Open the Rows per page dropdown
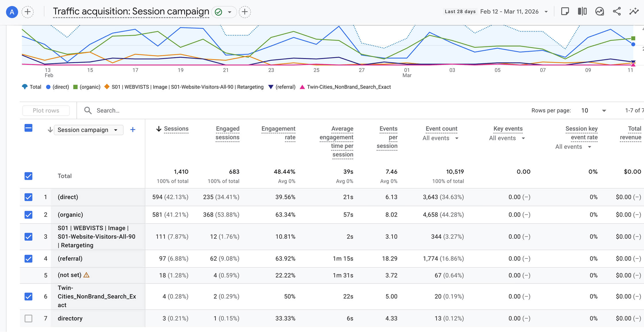The width and height of the screenshot is (644, 332). 593,110
